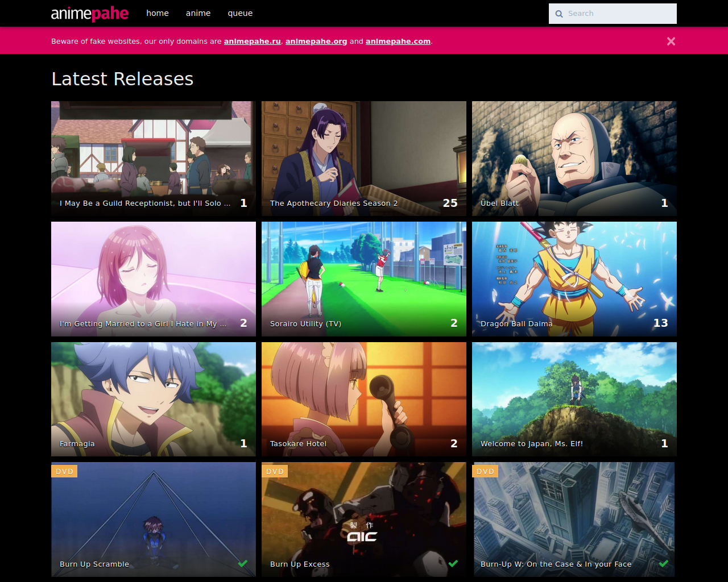Click episode number 1 on Farmagia
Viewport: 728px width, 582px height.
[243, 443]
